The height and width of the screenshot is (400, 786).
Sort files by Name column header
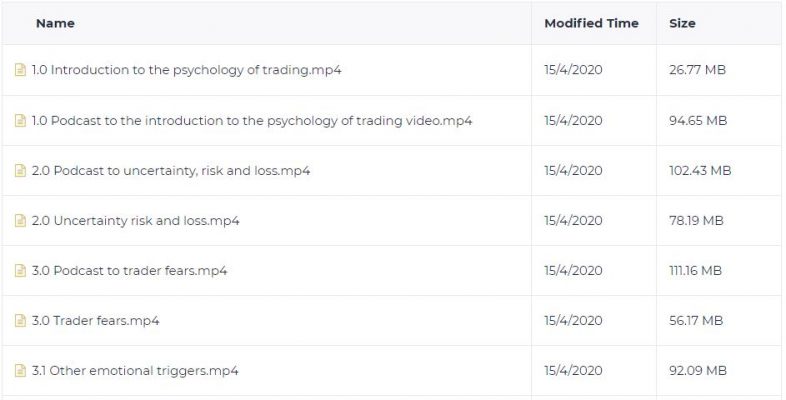tap(55, 23)
